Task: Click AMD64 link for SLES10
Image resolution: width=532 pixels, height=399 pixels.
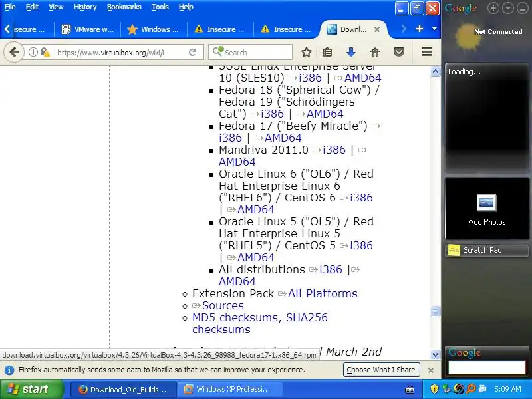Action: click(x=362, y=78)
